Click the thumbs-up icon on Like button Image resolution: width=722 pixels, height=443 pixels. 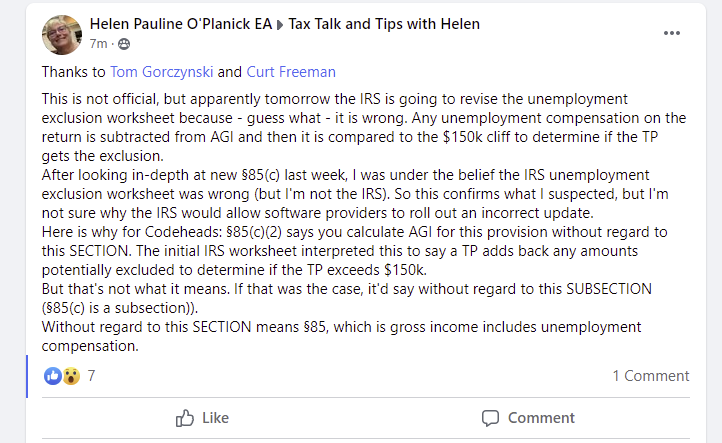pos(185,417)
